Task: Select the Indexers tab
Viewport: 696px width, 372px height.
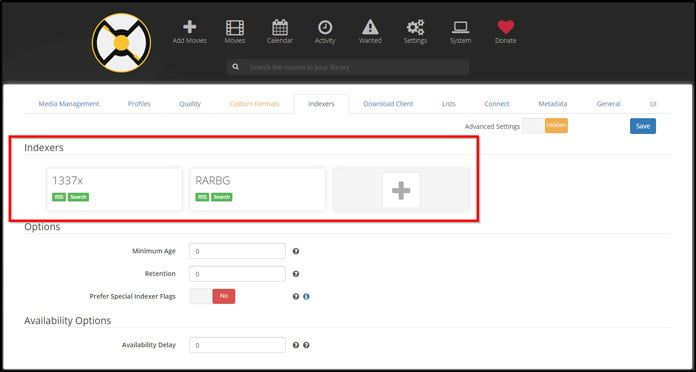Action: tap(321, 104)
